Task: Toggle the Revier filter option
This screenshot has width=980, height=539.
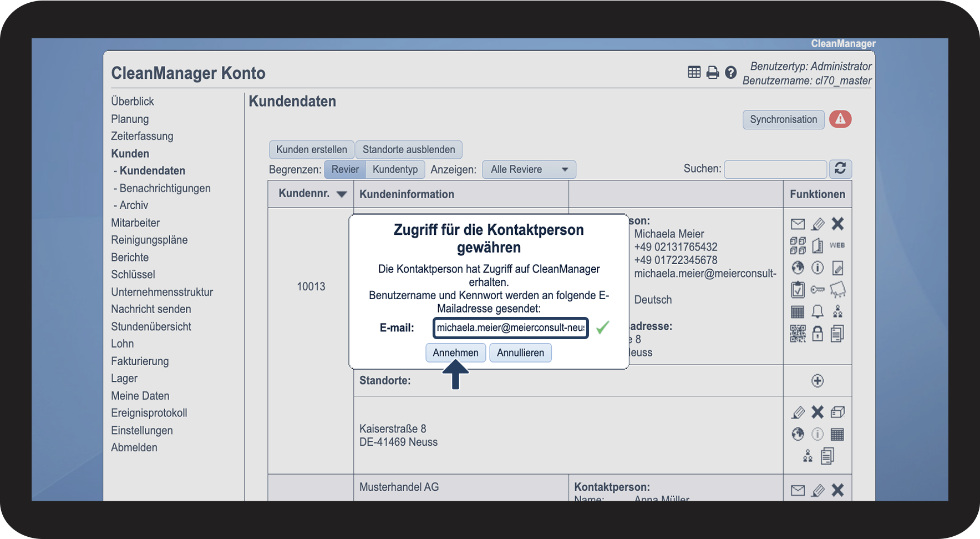Action: [x=345, y=169]
